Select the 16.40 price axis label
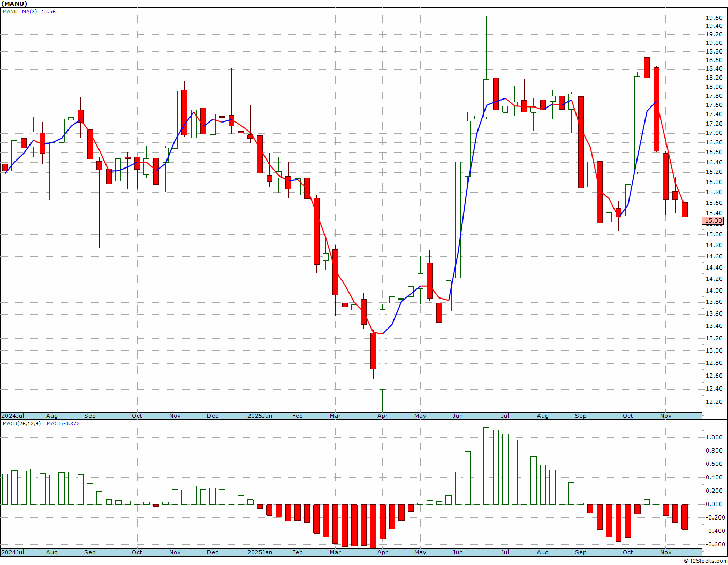This screenshot has height=565, width=728. pyautogui.click(x=714, y=162)
